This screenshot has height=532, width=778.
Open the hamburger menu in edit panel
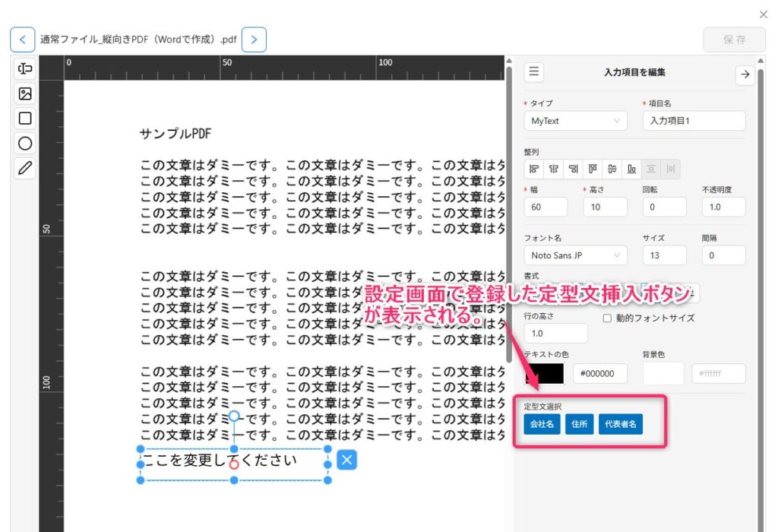(534, 72)
